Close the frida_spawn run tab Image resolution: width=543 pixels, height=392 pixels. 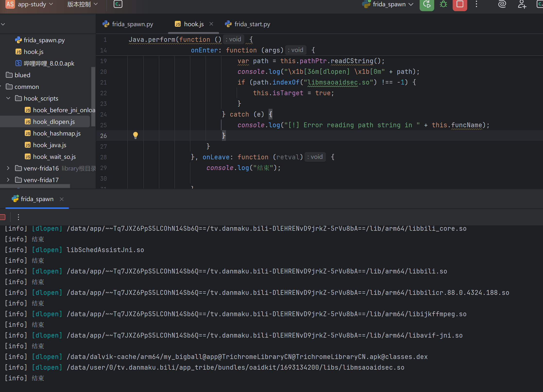click(x=62, y=199)
